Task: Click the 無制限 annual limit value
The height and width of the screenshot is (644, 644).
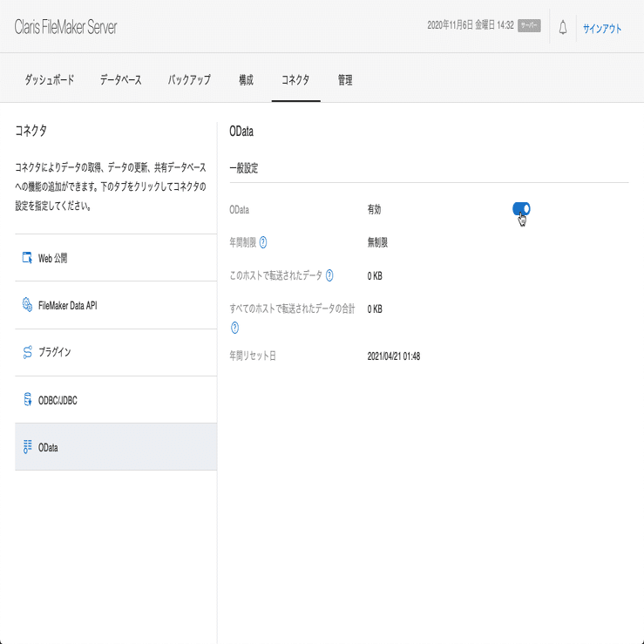Action: [377, 242]
